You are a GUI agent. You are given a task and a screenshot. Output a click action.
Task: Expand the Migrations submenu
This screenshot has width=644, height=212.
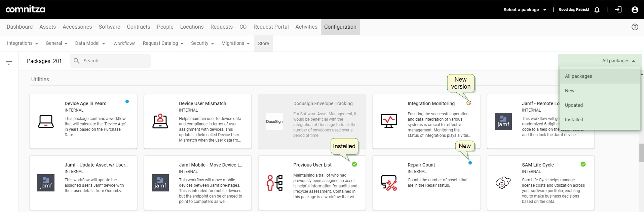(x=235, y=43)
